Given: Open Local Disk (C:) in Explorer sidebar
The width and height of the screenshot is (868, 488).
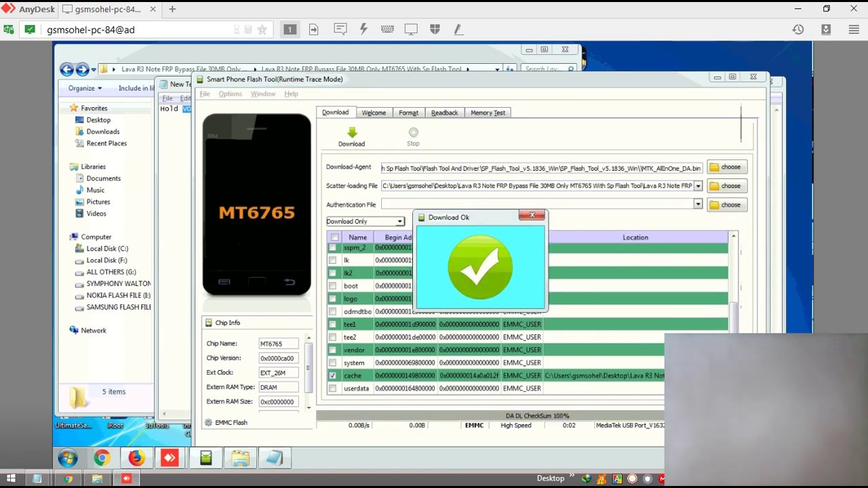Looking at the screenshot, I should (107, 249).
